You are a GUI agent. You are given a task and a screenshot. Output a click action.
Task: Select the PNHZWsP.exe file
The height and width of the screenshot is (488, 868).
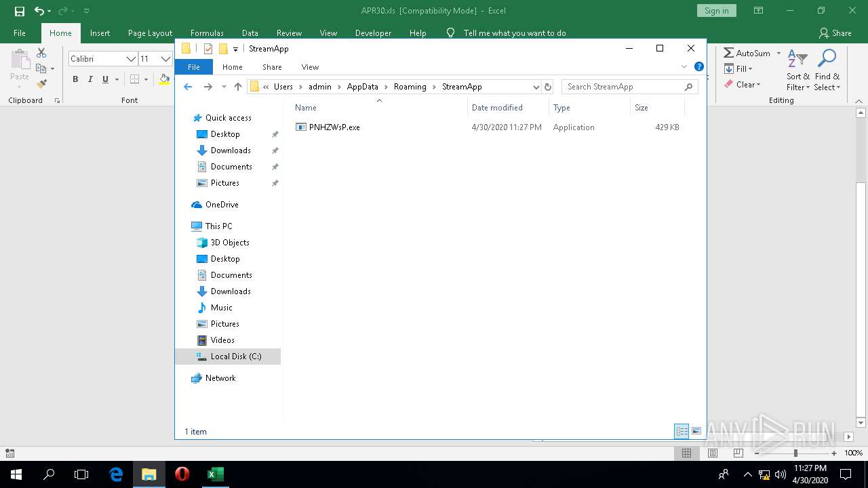pos(334,127)
